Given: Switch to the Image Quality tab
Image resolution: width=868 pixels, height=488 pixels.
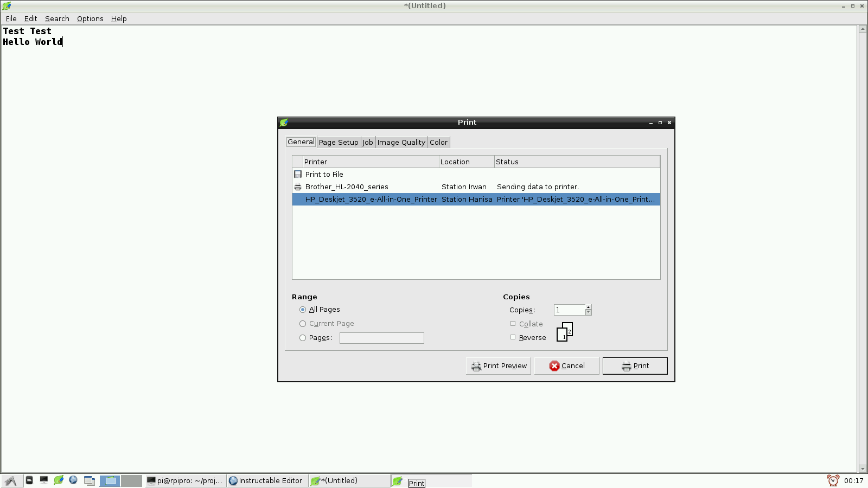Looking at the screenshot, I should pos(401,142).
